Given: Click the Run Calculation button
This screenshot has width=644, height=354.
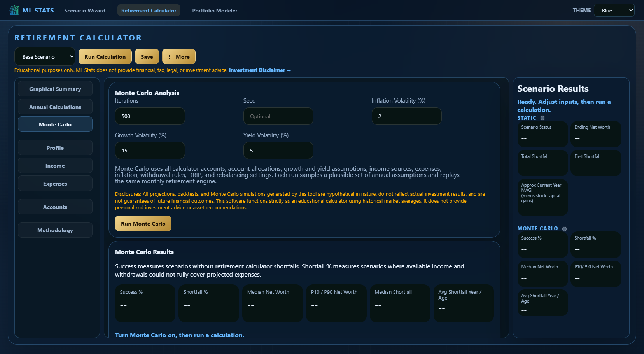Looking at the screenshot, I should 105,57.
